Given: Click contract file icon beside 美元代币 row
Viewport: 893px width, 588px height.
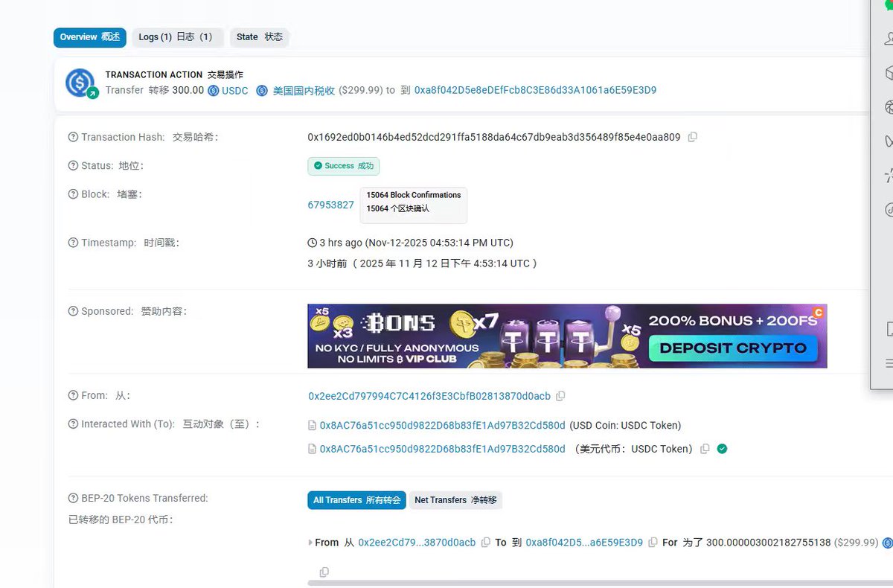Looking at the screenshot, I should (312, 449).
